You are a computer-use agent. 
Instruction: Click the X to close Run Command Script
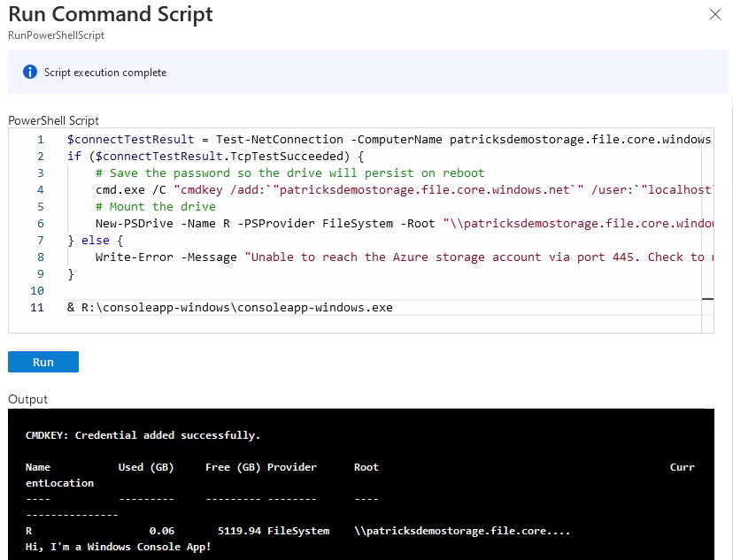715,14
